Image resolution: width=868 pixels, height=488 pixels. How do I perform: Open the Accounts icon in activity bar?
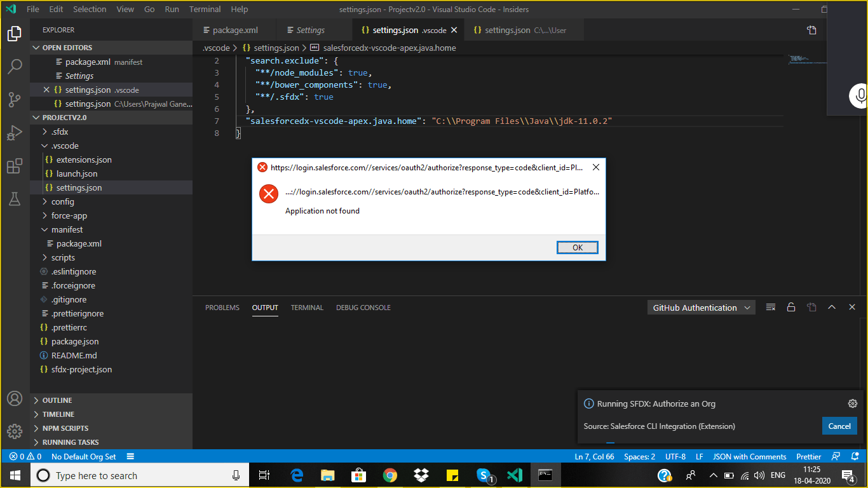(x=15, y=398)
